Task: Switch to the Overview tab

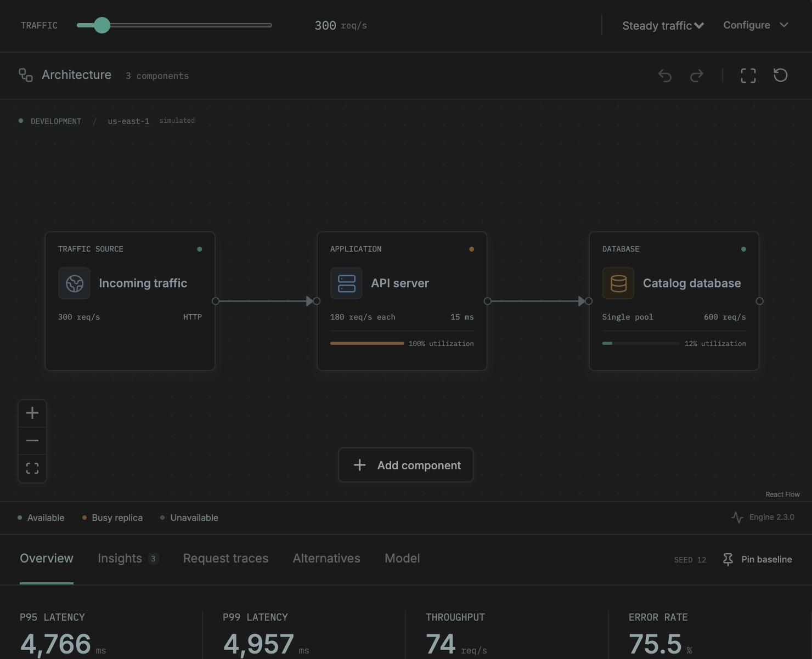Action: [x=47, y=558]
